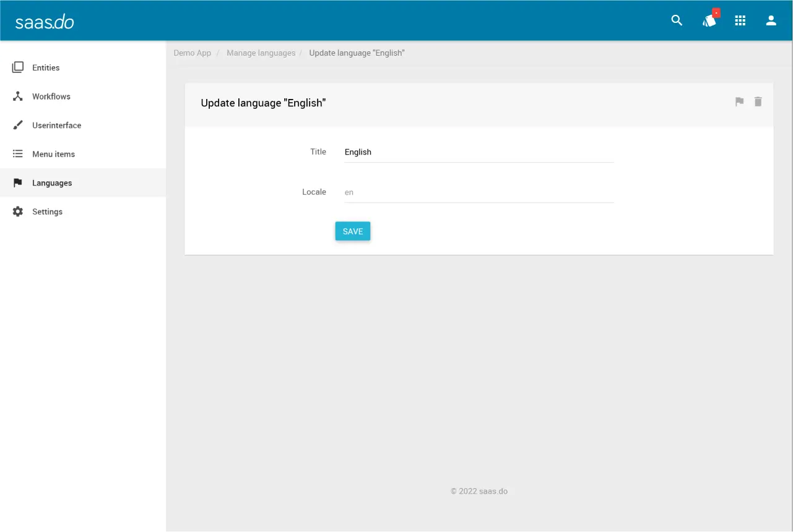Open Menu items in the sidebar
The width and height of the screenshot is (793, 532).
[x=53, y=154]
